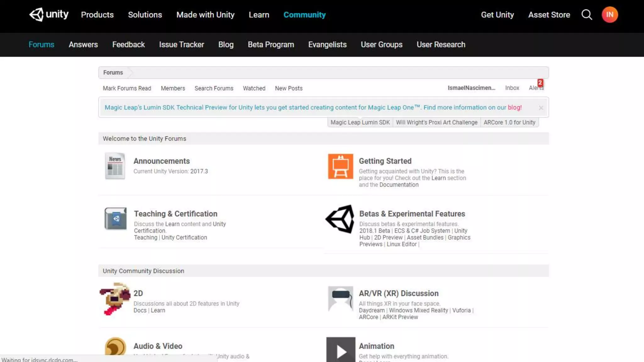
Task: Open the IN user avatar menu
Action: click(609, 14)
